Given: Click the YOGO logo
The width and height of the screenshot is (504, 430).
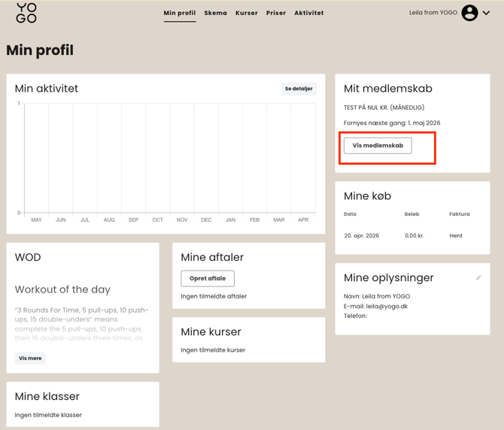Looking at the screenshot, I should 26,13.
